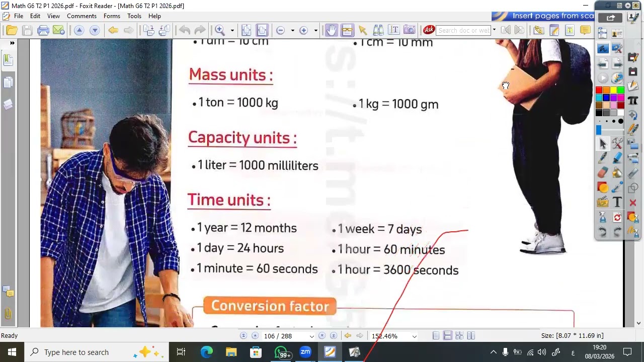Viewport: 644px width, 362px height.
Task: Select the Typewriter tool icon
Action: [x=570, y=31]
